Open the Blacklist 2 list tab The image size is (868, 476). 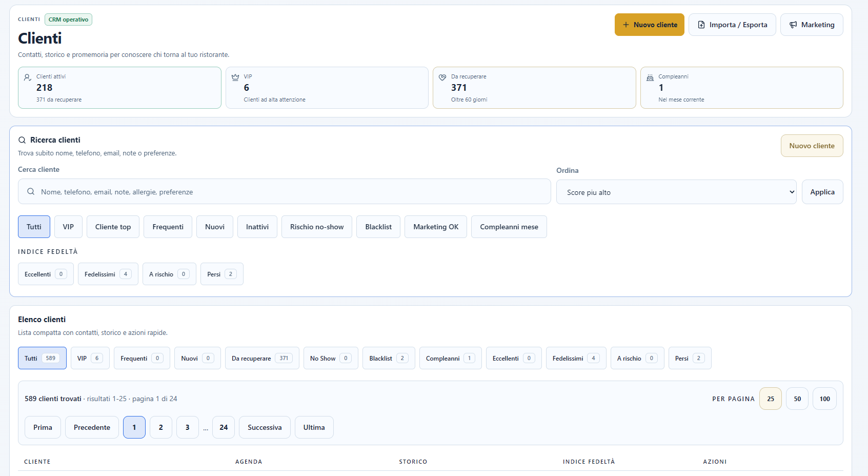(x=389, y=358)
